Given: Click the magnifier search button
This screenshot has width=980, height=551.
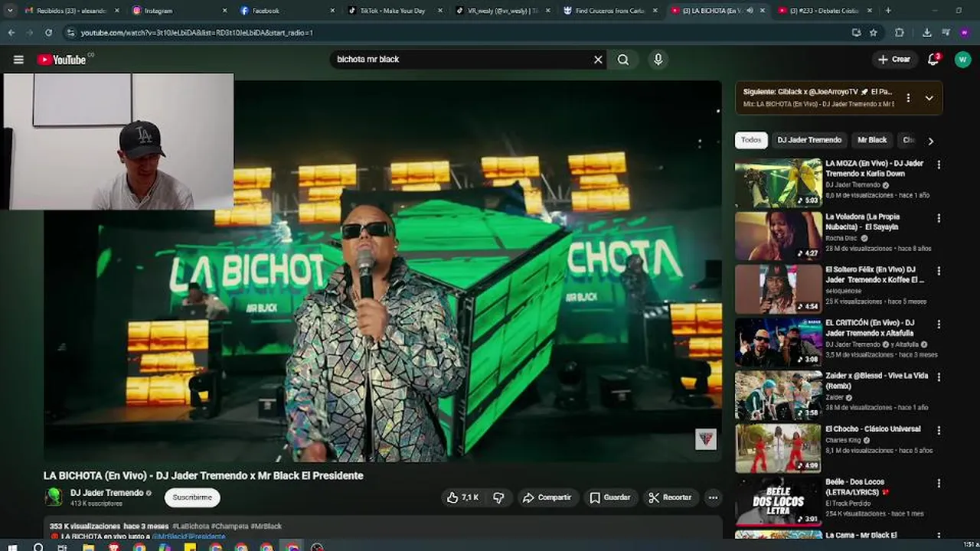Looking at the screenshot, I should pos(623,60).
